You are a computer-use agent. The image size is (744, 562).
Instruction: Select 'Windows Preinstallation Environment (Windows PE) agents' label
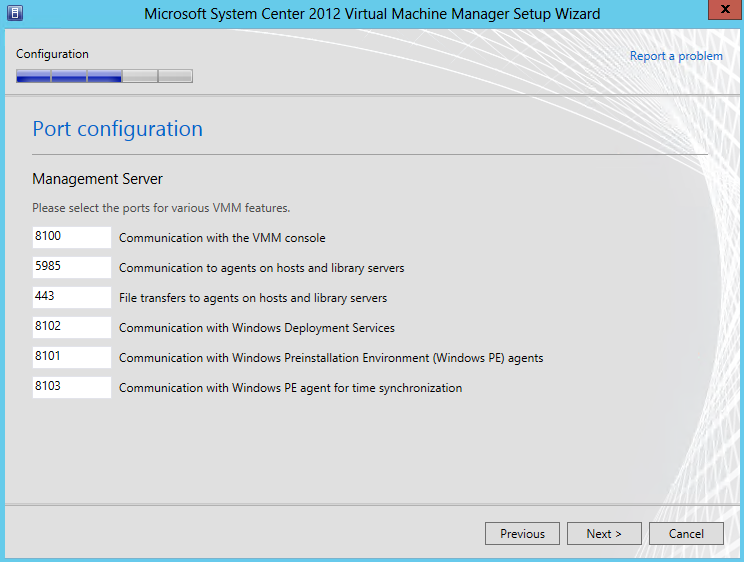click(331, 358)
